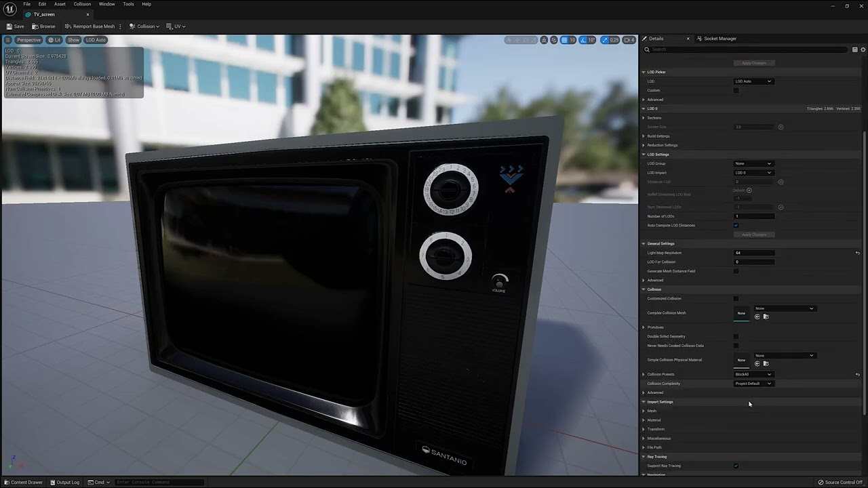Browse to Complex Collision Mesh asset
This screenshot has height=488, width=868.
[766, 317]
